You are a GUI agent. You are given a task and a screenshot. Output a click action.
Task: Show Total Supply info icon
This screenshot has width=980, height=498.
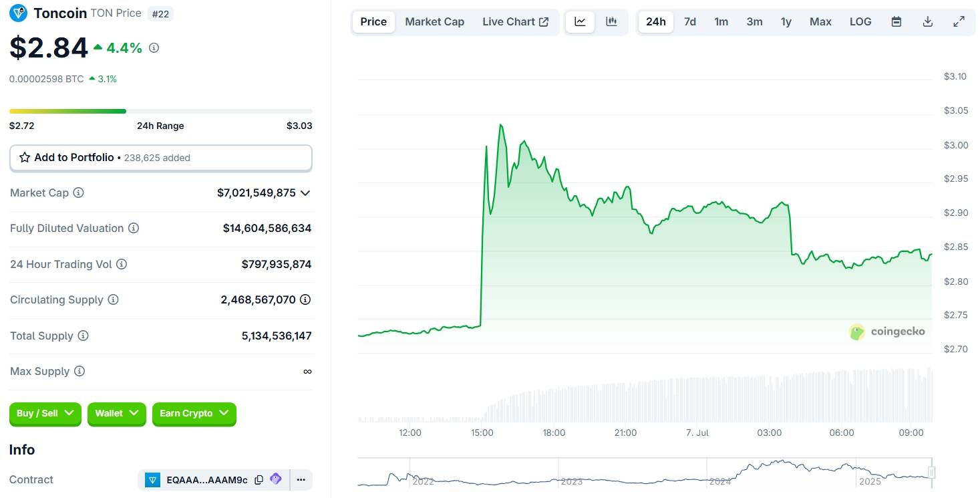click(83, 336)
